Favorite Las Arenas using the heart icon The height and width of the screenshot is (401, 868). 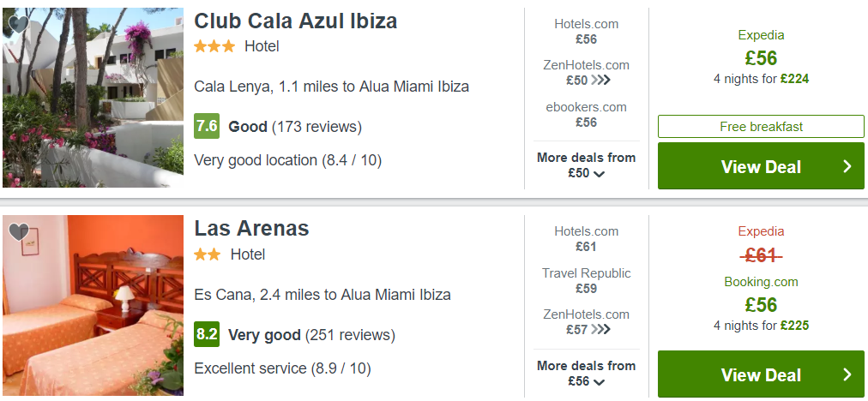[x=19, y=231]
